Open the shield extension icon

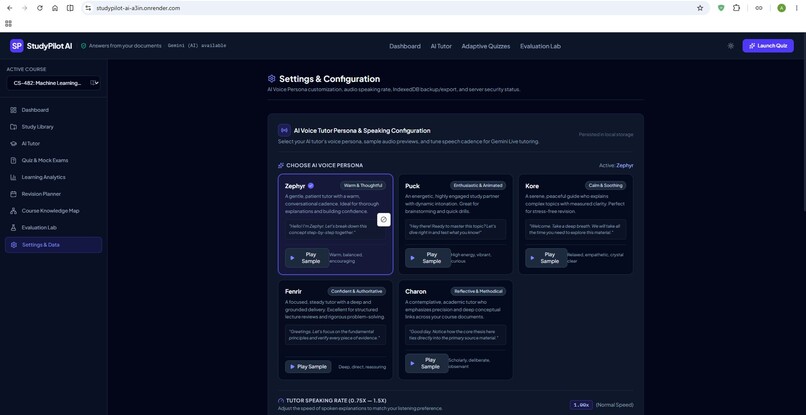pos(721,8)
